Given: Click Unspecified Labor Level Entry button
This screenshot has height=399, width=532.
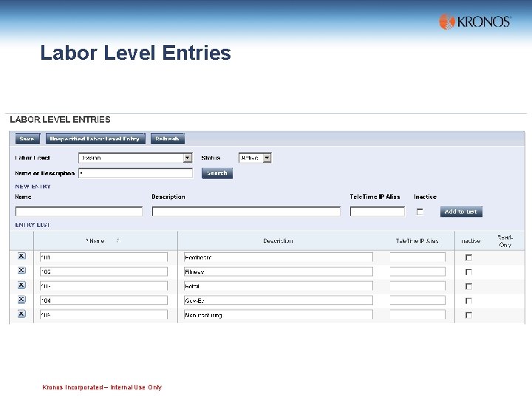Looking at the screenshot, I should pyautogui.click(x=95, y=139).
